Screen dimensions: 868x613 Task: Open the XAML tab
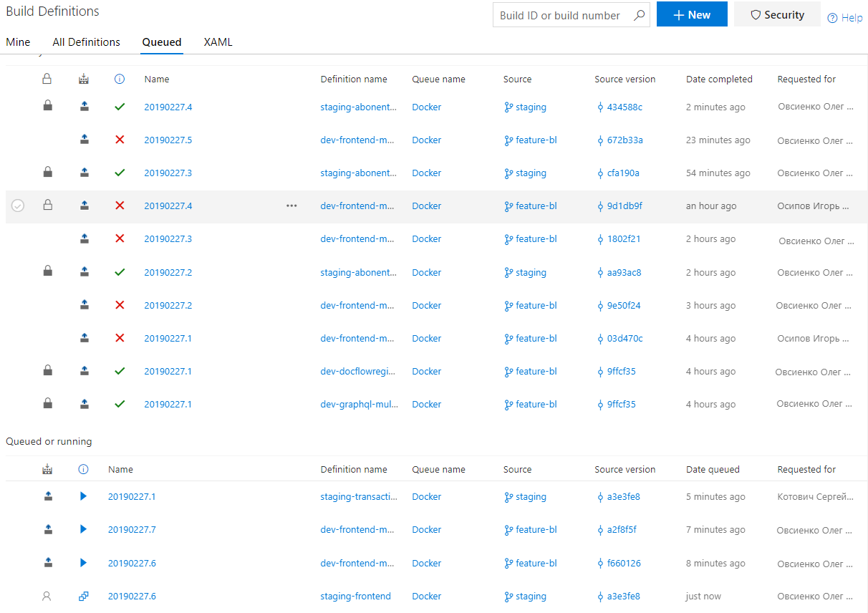(x=218, y=42)
